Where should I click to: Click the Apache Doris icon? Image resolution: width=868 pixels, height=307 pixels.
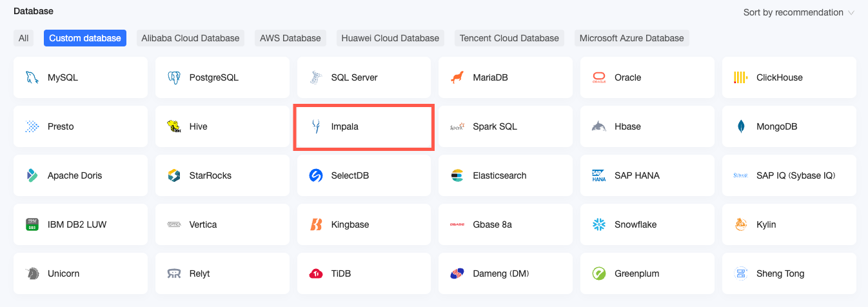pos(32,175)
